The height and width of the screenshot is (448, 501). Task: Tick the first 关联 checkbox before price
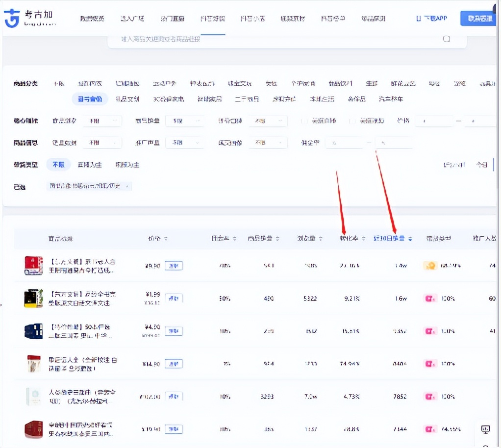pos(304,121)
